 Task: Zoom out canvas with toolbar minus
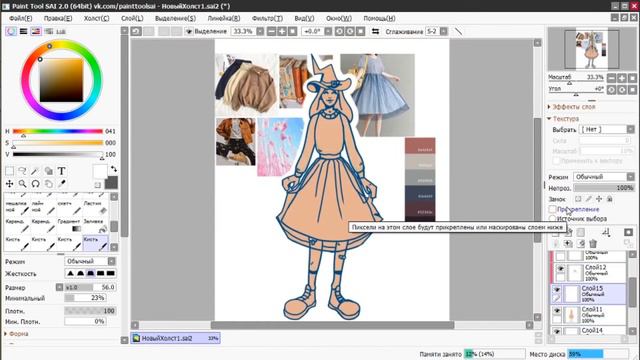(x=271, y=31)
